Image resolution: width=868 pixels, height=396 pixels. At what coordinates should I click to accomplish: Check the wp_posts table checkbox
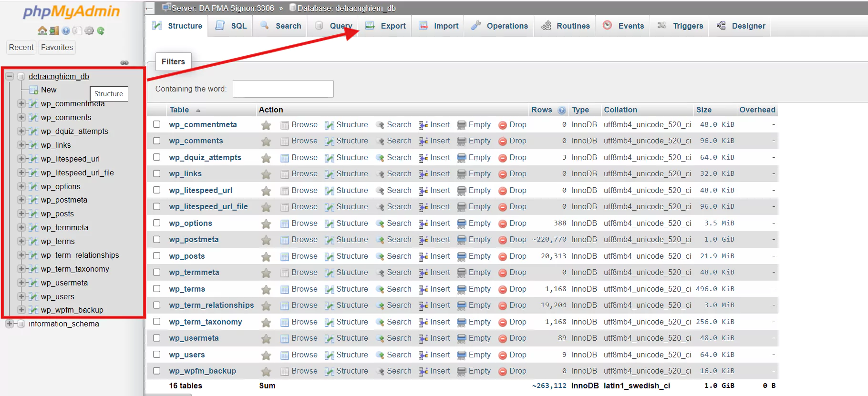[x=156, y=256]
